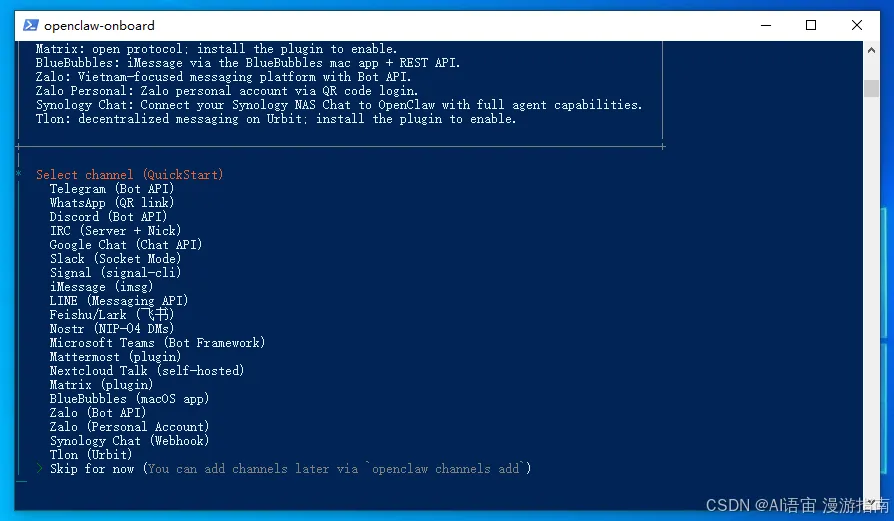Select the Skip for now option

290,469
